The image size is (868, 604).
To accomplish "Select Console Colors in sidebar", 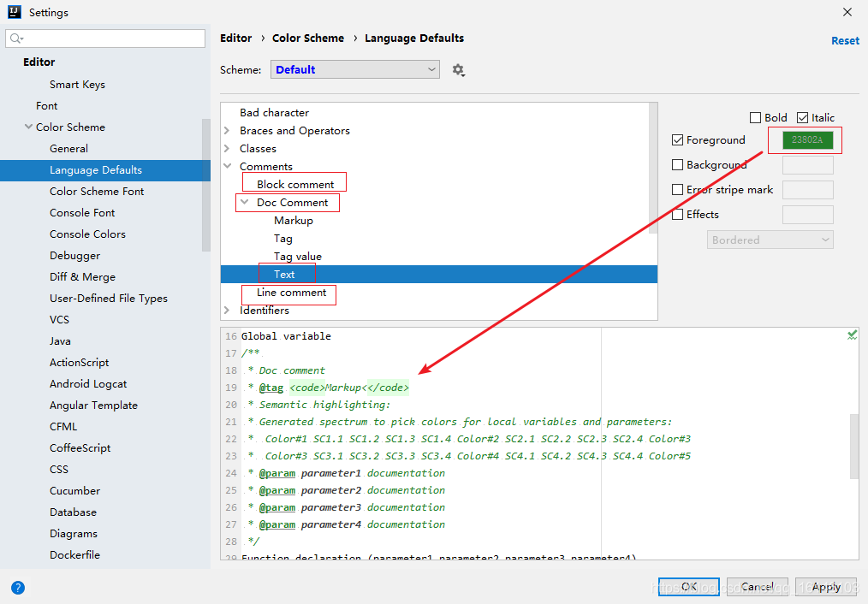I will [87, 234].
